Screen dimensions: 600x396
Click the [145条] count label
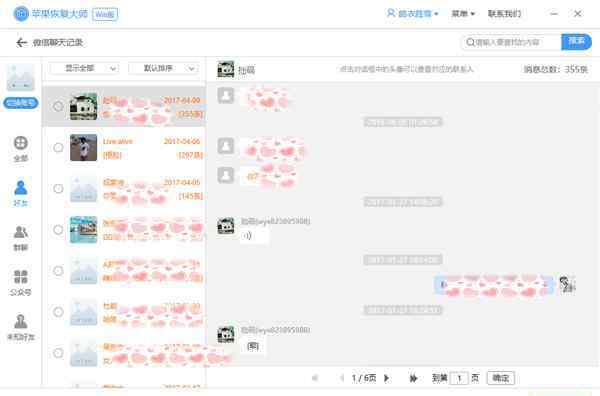click(190, 196)
